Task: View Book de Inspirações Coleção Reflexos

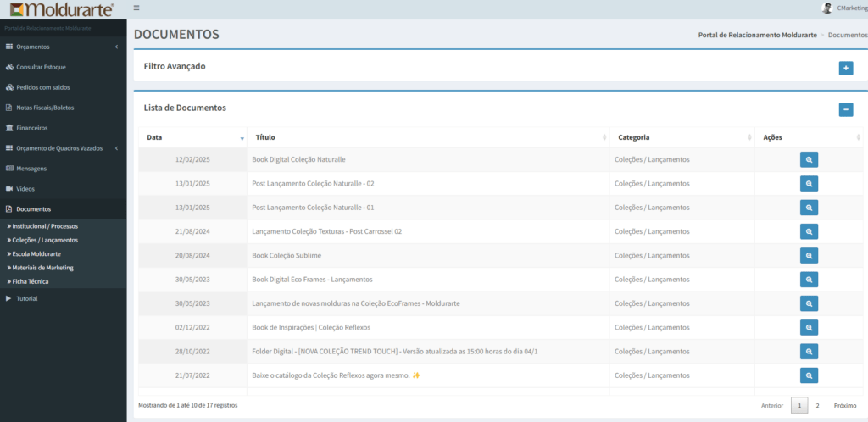Action: point(809,327)
